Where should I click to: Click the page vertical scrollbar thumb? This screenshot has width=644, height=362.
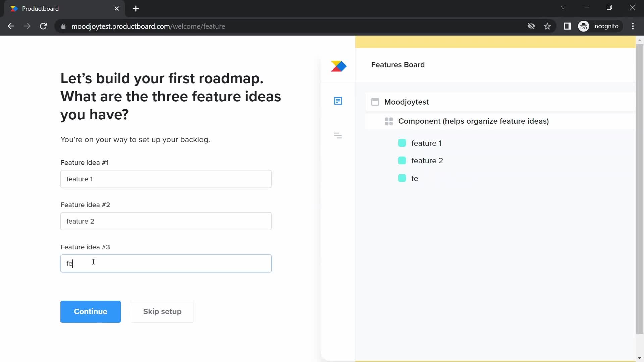pos(640,189)
